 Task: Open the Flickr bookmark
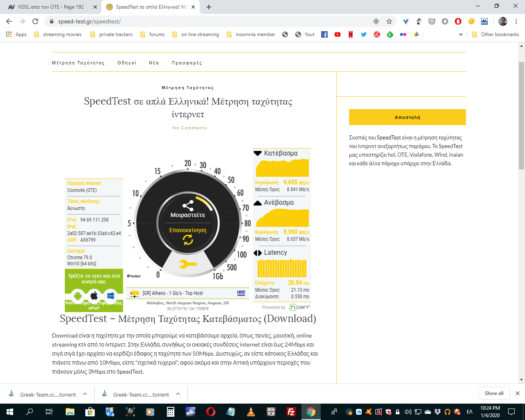[403, 34]
